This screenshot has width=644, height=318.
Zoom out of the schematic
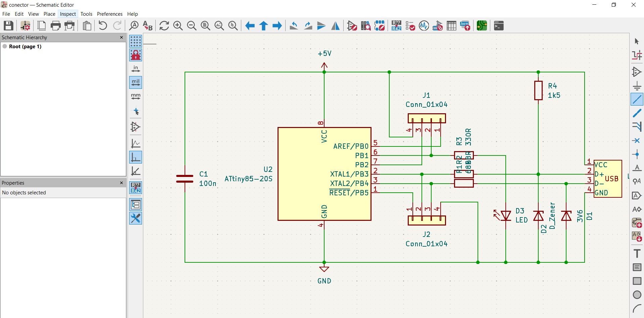tap(192, 25)
